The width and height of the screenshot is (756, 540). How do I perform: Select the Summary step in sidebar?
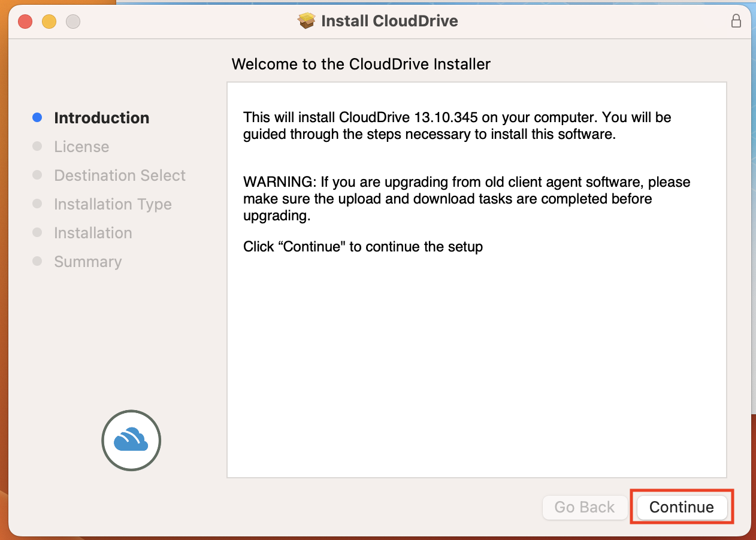pyautogui.click(x=87, y=262)
